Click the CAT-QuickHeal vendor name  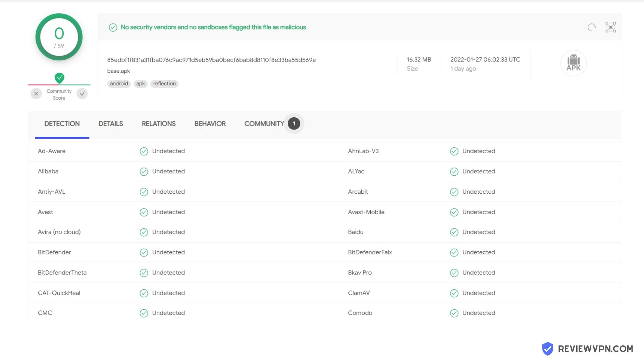pos(59,293)
